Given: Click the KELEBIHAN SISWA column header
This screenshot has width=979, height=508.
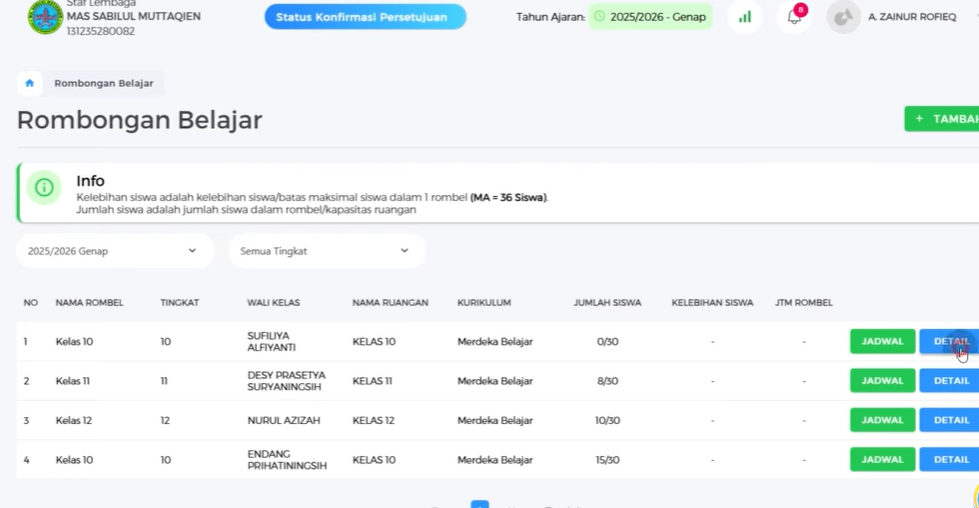Looking at the screenshot, I should [x=712, y=303].
